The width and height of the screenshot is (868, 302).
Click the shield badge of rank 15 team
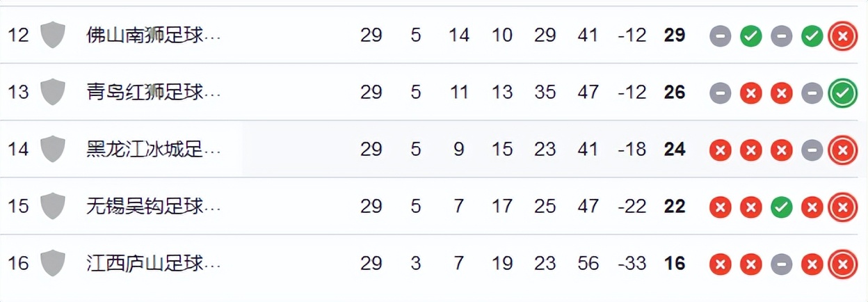53,206
